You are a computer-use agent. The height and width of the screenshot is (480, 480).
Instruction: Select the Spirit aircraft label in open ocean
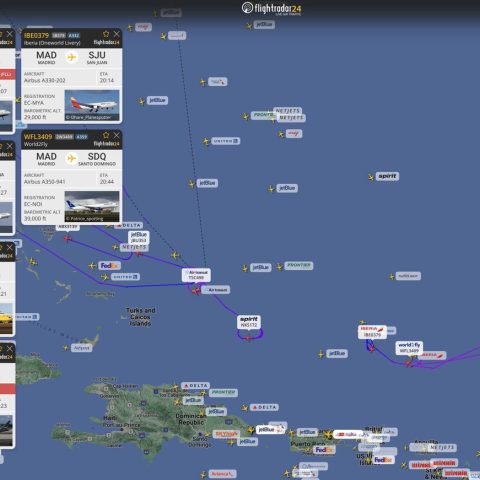[x=387, y=176]
